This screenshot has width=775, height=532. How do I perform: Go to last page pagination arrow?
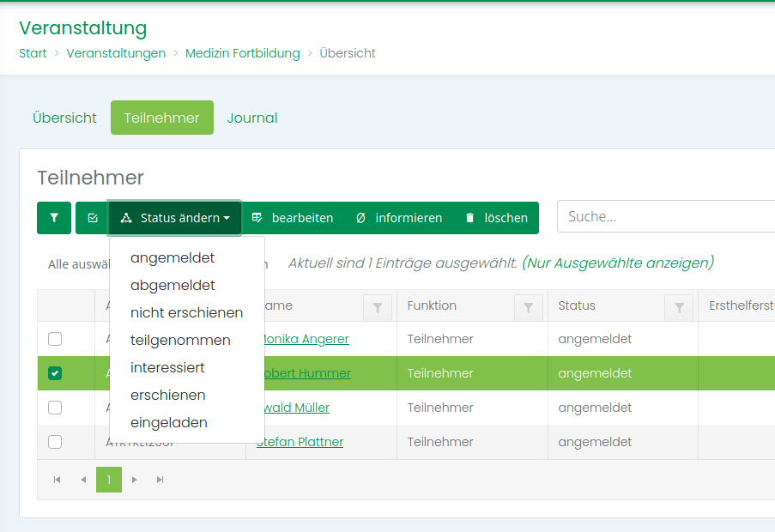[160, 480]
